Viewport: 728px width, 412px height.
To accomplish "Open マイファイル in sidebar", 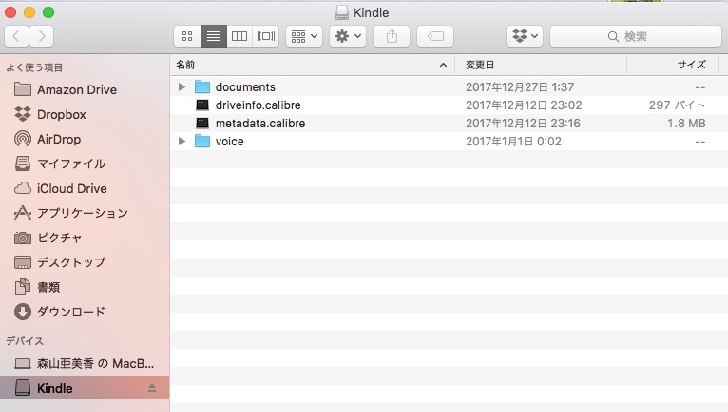I will [x=84, y=163].
